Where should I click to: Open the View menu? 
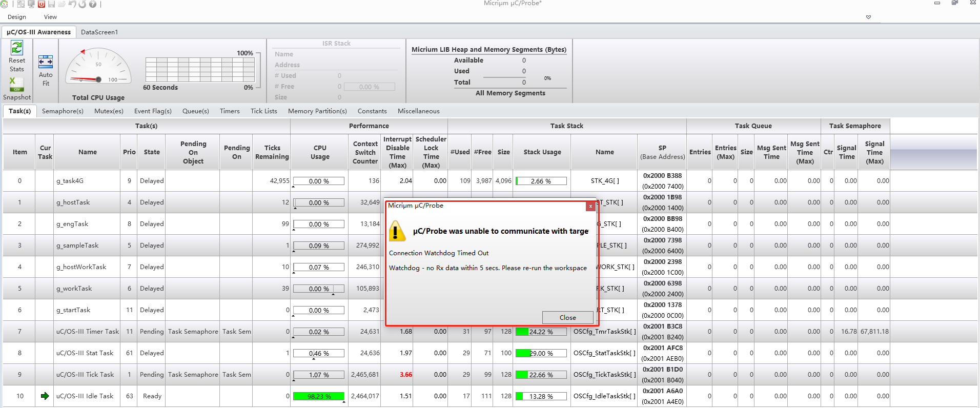[x=50, y=17]
